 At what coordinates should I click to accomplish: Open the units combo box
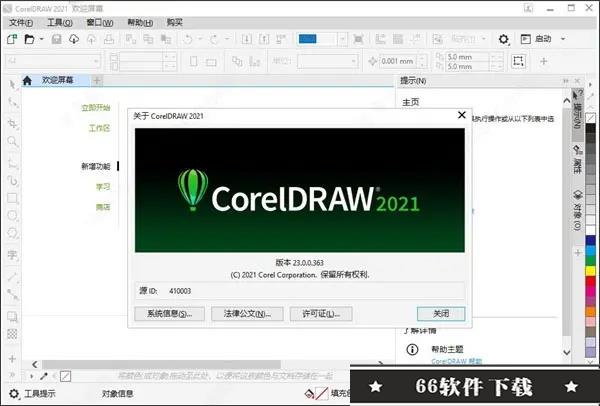328,61
